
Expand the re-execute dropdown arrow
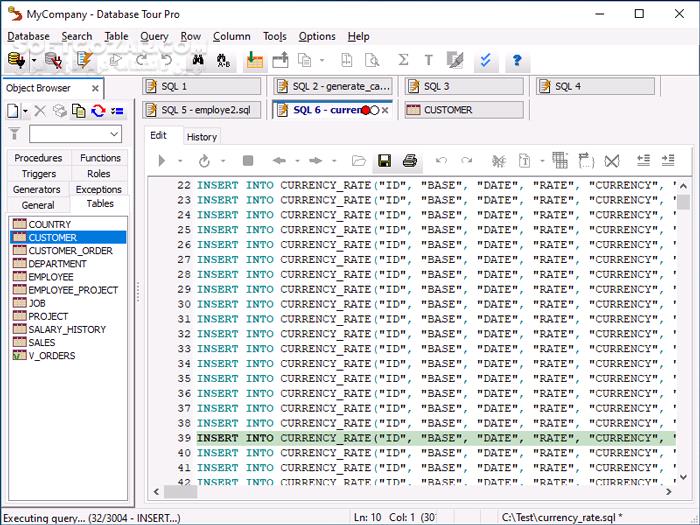[223, 161]
